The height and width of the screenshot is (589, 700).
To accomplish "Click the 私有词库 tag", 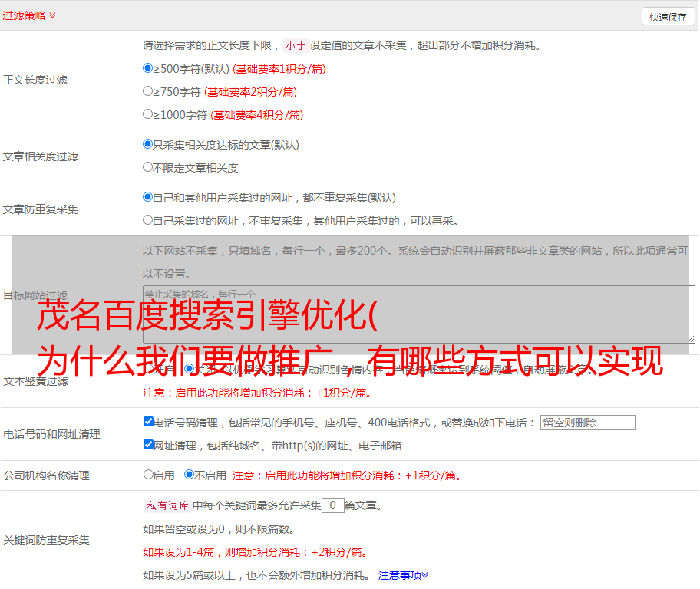I will click(x=166, y=505).
